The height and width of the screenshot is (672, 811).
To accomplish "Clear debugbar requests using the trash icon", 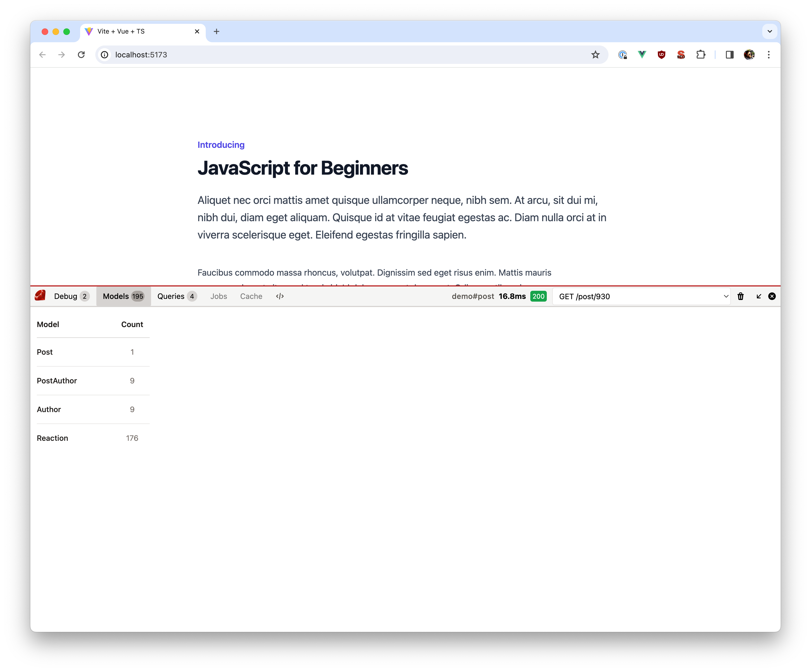I will [741, 296].
